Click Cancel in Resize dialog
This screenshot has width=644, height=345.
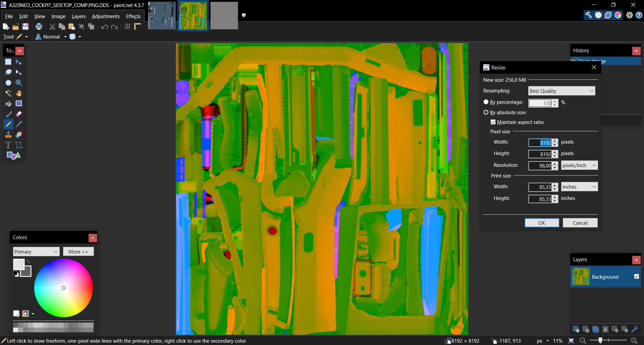pyautogui.click(x=580, y=223)
